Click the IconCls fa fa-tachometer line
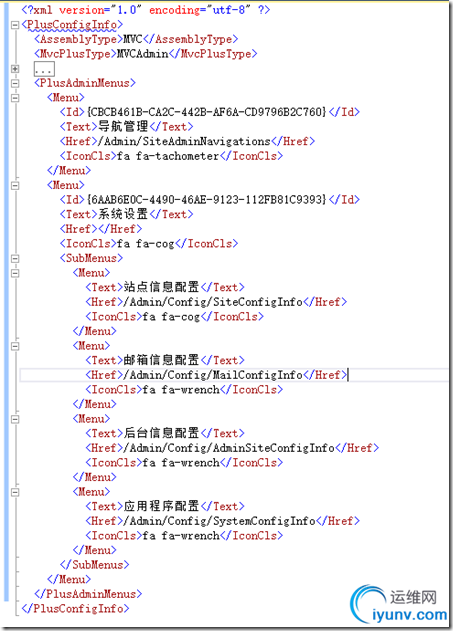Screen dimensions: 453x631 pyautogui.click(x=171, y=156)
